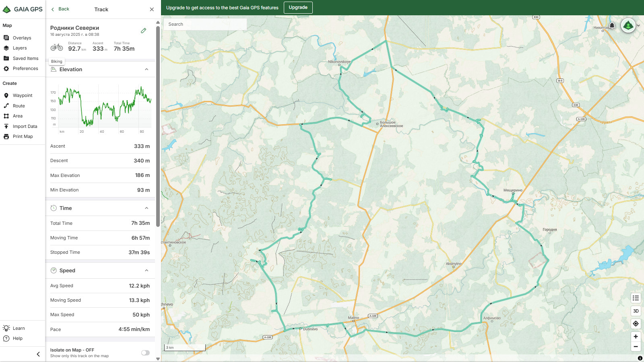Click the Upgrade button in the banner
This screenshot has height=362, width=644.
coord(298,7)
